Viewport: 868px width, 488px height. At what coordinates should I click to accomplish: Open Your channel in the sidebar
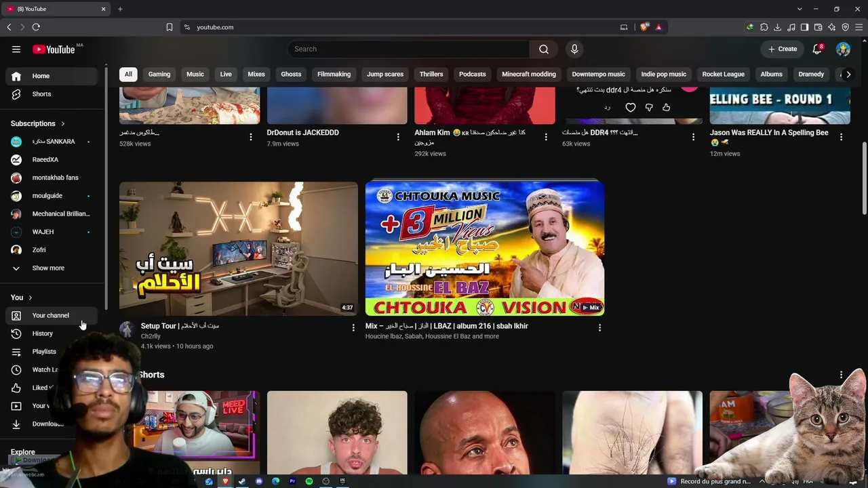coord(52,315)
